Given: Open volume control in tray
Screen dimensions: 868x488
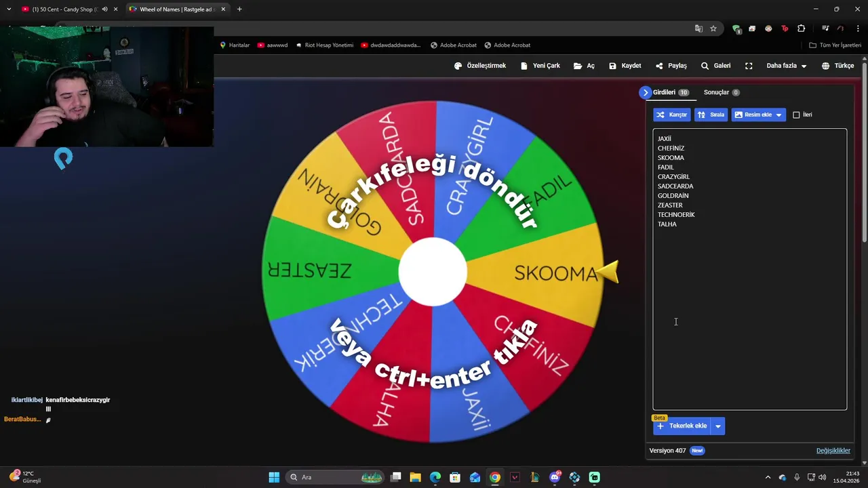Looking at the screenshot, I should click(x=823, y=477).
